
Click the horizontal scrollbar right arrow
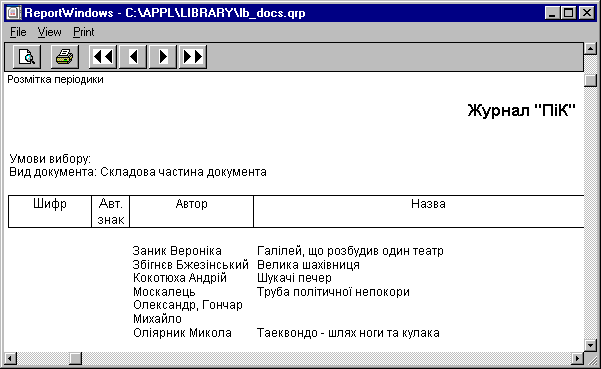(x=577, y=359)
